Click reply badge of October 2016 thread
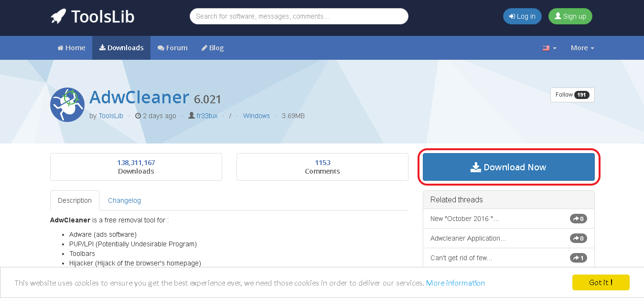The image size is (644, 298). click(x=579, y=219)
